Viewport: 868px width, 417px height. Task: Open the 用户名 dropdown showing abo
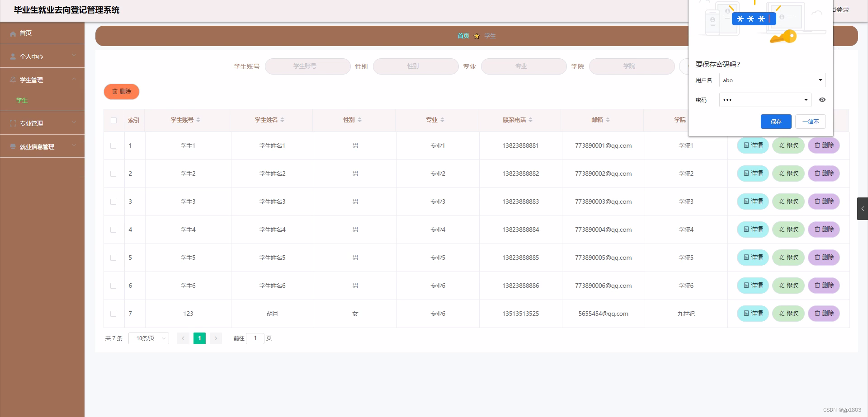pyautogui.click(x=820, y=80)
